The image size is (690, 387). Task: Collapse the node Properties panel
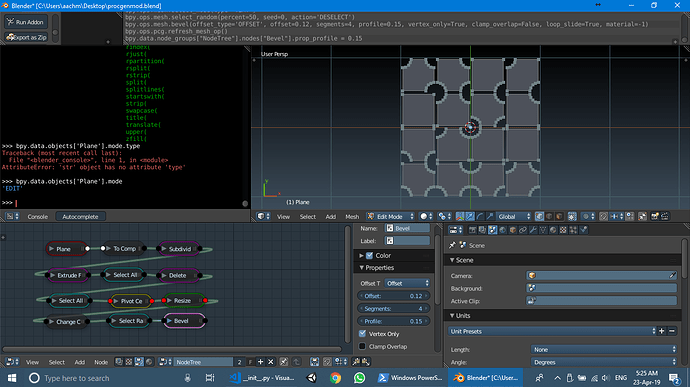362,268
